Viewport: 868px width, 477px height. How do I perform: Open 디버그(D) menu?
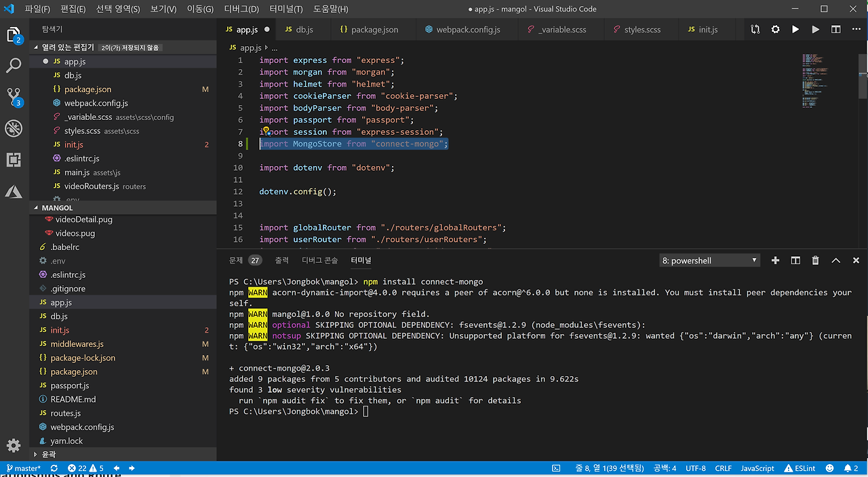click(241, 9)
